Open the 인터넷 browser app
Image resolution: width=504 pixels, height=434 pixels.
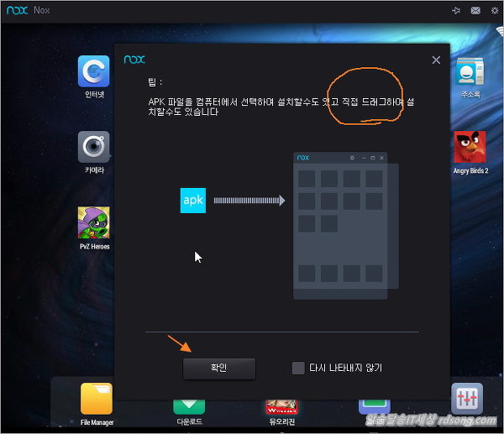[x=93, y=71]
